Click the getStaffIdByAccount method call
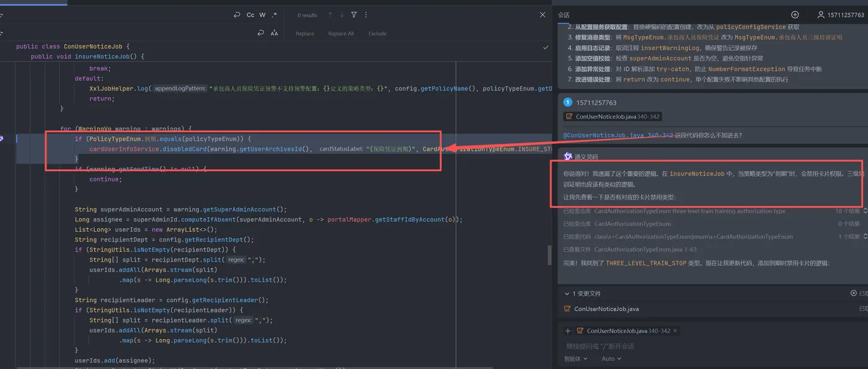Viewport: 868px width, 369px height. [410, 220]
